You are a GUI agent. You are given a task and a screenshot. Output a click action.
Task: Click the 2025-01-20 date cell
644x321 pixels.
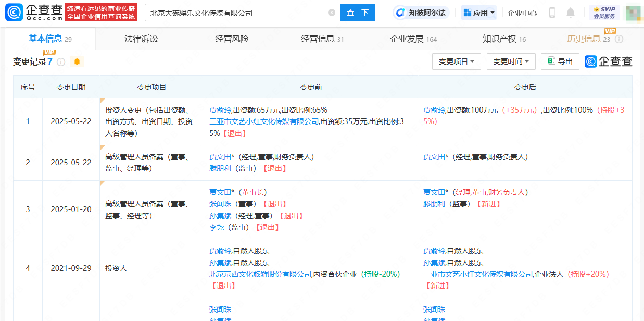[x=71, y=209]
